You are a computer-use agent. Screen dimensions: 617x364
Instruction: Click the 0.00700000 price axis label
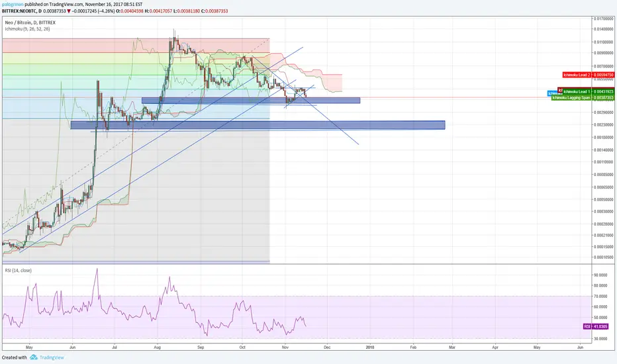[x=604, y=66]
